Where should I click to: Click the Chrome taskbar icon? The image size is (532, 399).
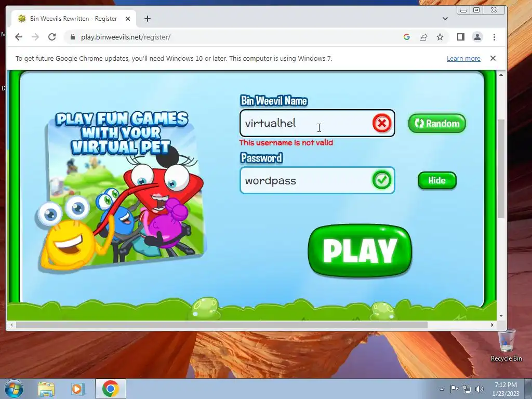(x=111, y=389)
